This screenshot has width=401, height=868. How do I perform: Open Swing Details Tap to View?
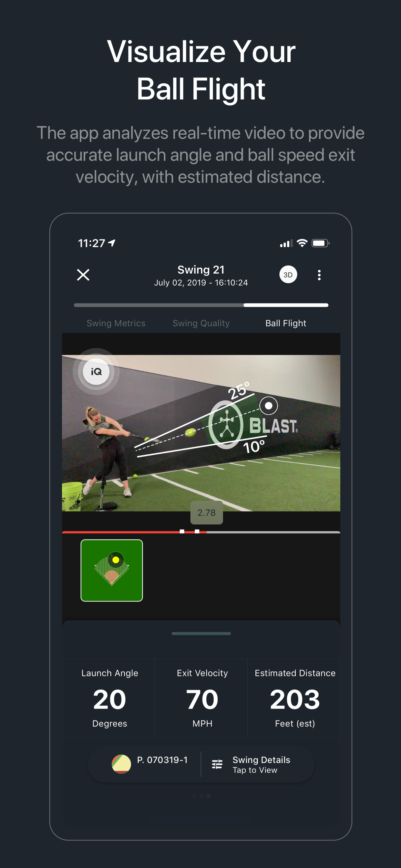[x=261, y=765]
